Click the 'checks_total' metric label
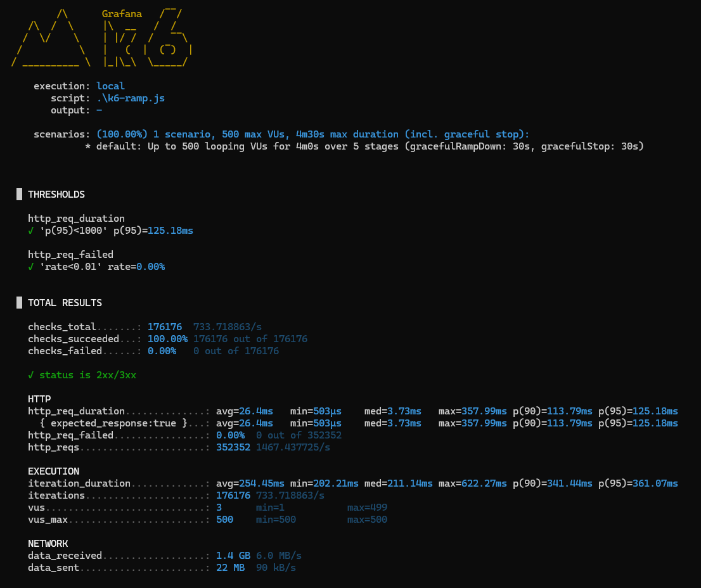 pyautogui.click(x=61, y=327)
